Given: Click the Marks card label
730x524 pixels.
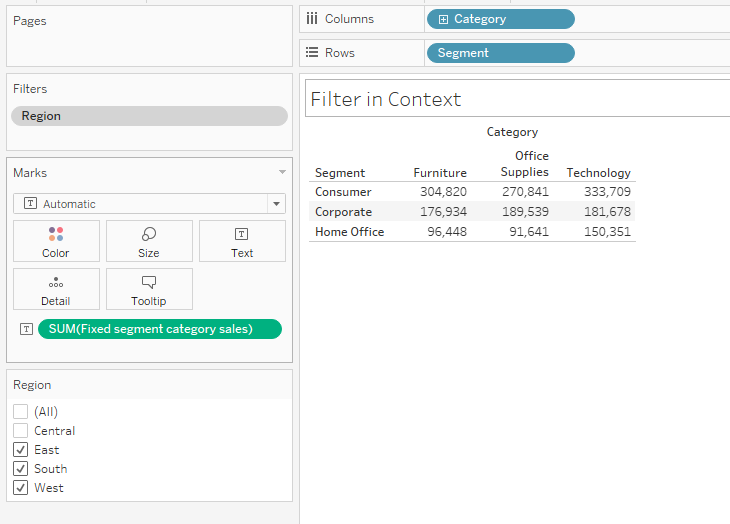Looking at the screenshot, I should point(30,173).
